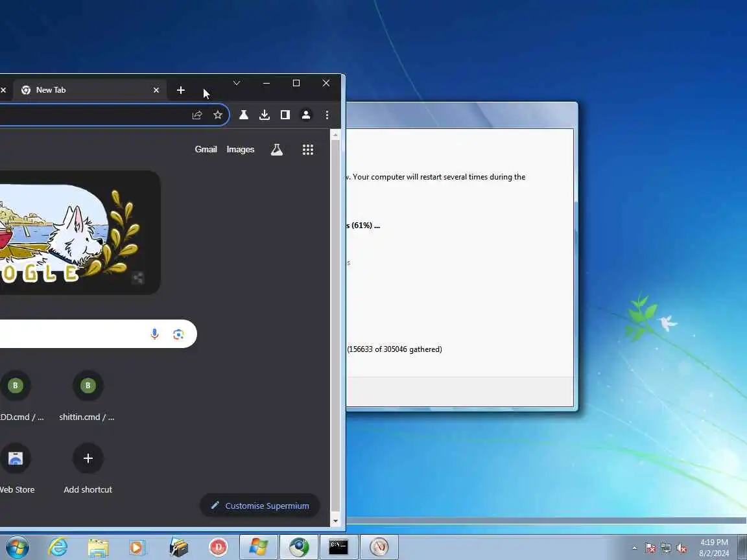Open a new tab with the plus button
The width and height of the screenshot is (747, 560).
pos(180,90)
